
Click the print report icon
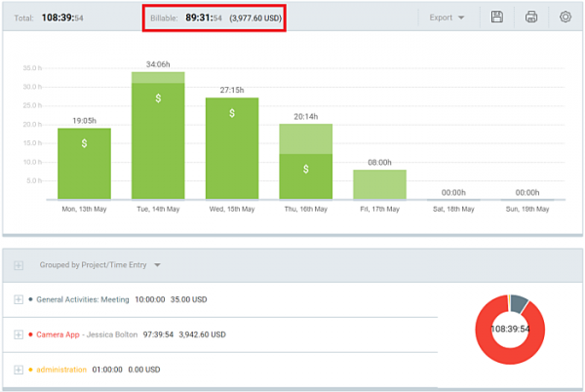[531, 17]
